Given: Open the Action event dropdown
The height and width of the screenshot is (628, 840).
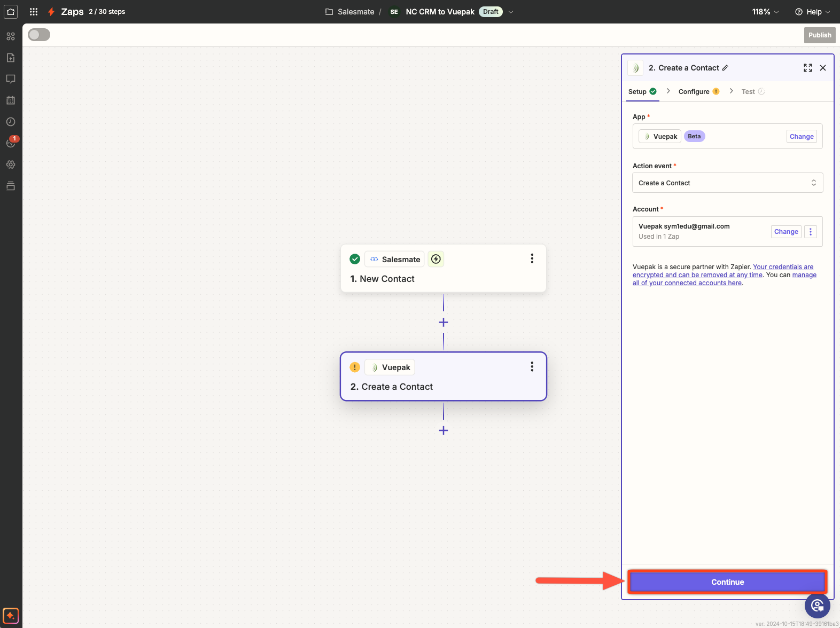Looking at the screenshot, I should [x=727, y=183].
